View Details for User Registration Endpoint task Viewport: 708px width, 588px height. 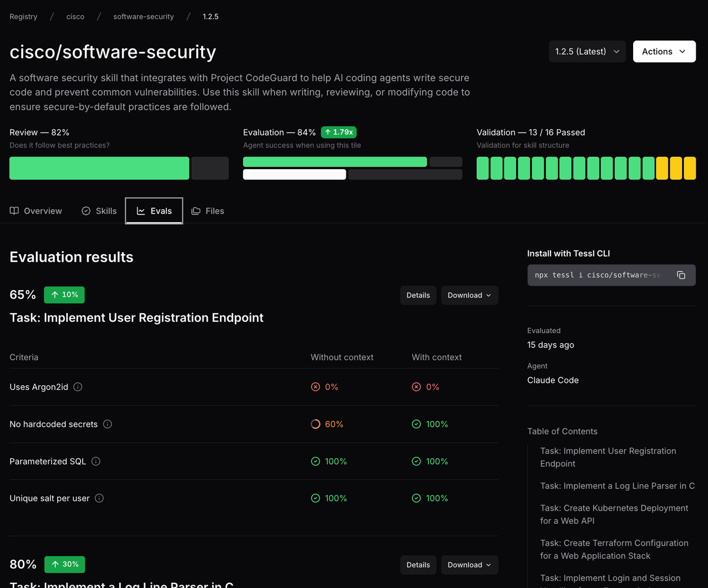tap(418, 295)
